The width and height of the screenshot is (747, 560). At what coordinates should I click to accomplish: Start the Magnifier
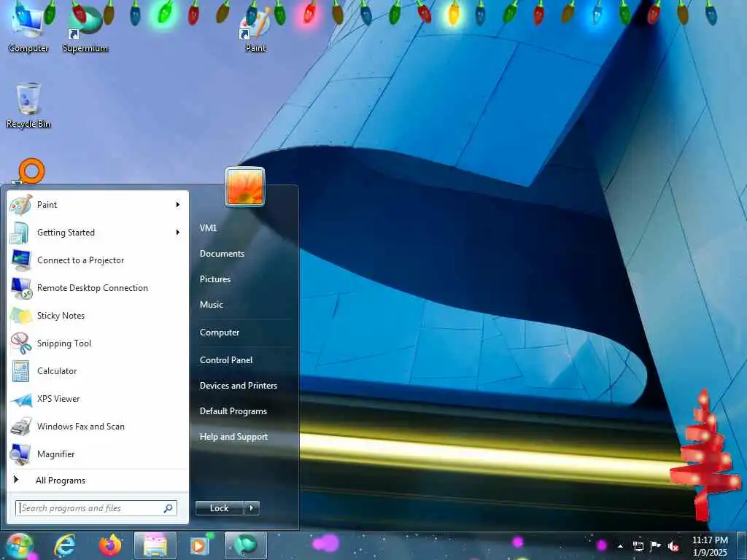coord(98,454)
